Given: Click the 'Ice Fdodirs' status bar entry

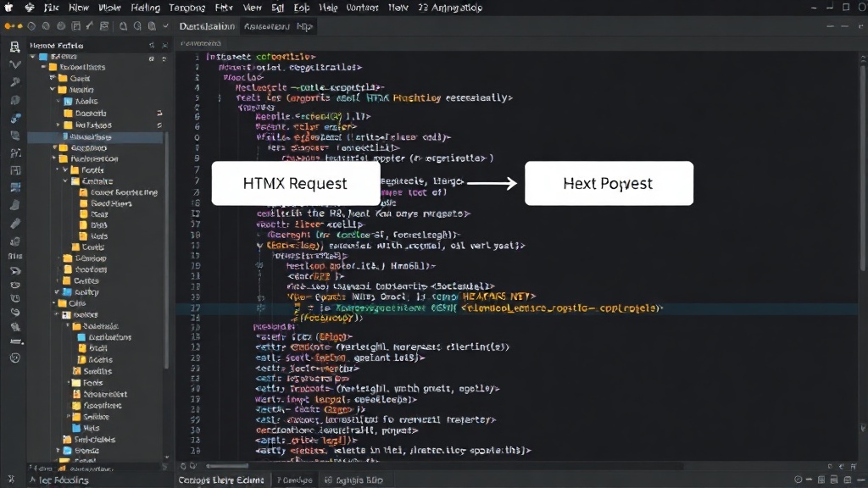Looking at the screenshot, I should pyautogui.click(x=63, y=480).
